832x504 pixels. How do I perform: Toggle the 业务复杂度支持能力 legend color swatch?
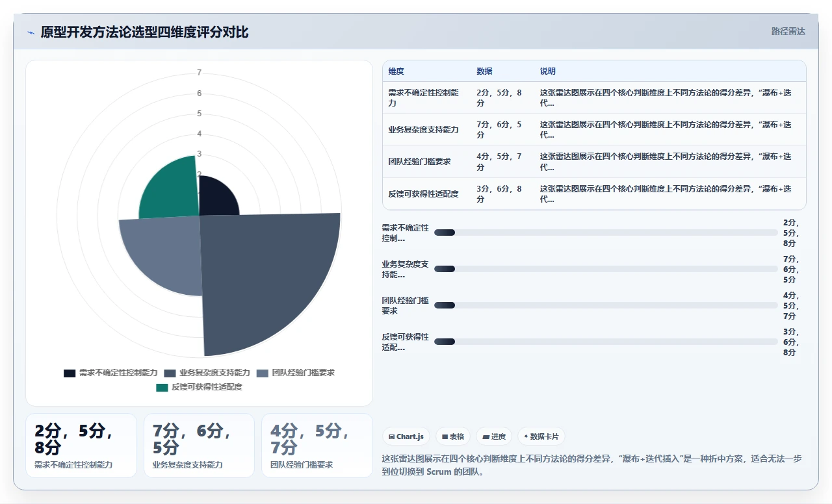click(x=170, y=373)
